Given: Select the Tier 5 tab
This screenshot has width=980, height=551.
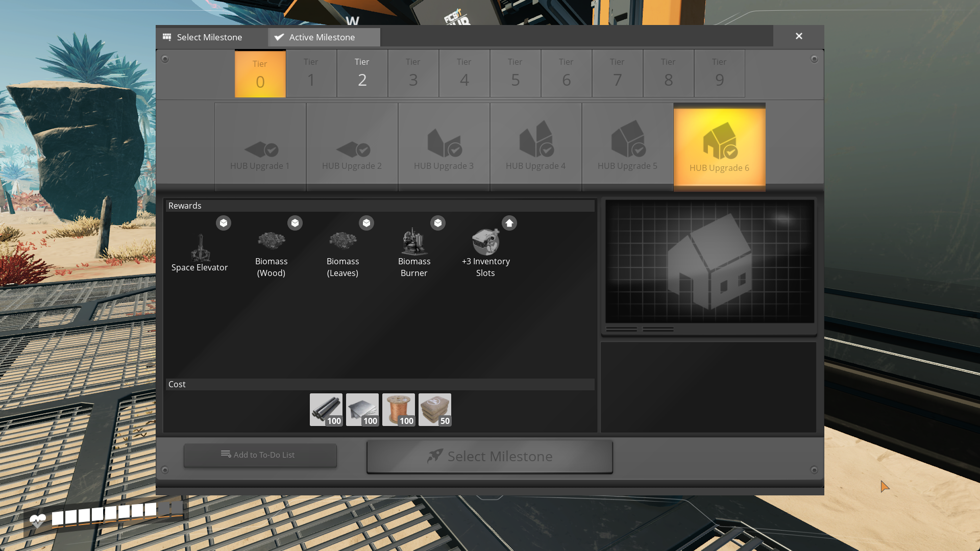Looking at the screenshot, I should tap(516, 73).
